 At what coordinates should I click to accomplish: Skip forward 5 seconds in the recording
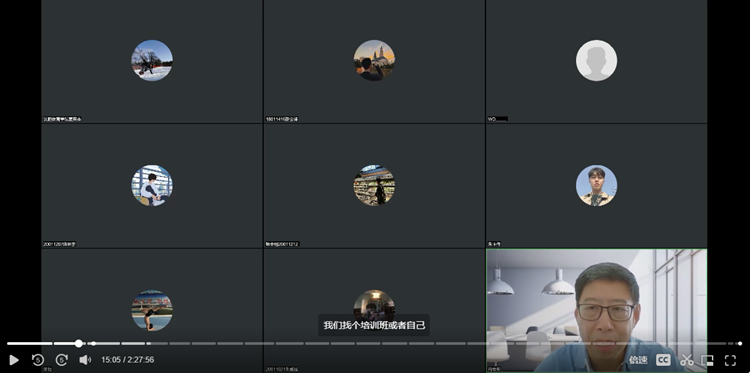click(x=62, y=360)
